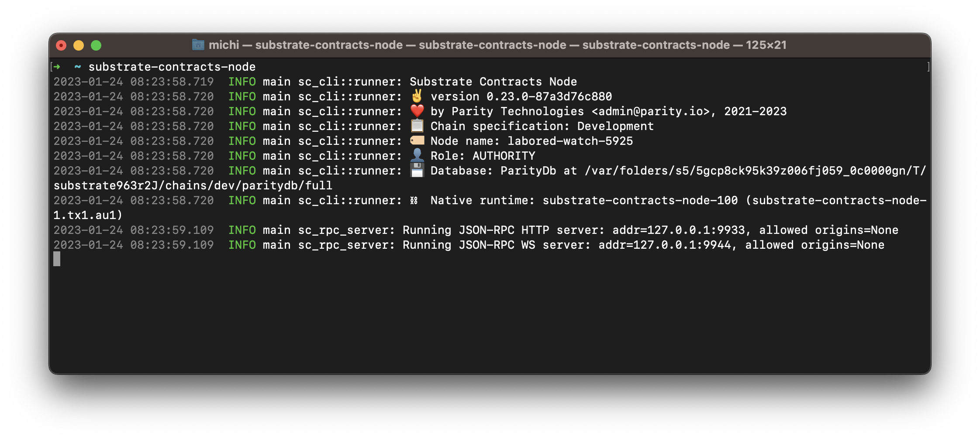Image resolution: width=980 pixels, height=439 pixels.
Task: Click the red heart emoji before Parity Technologies
Action: click(x=417, y=111)
